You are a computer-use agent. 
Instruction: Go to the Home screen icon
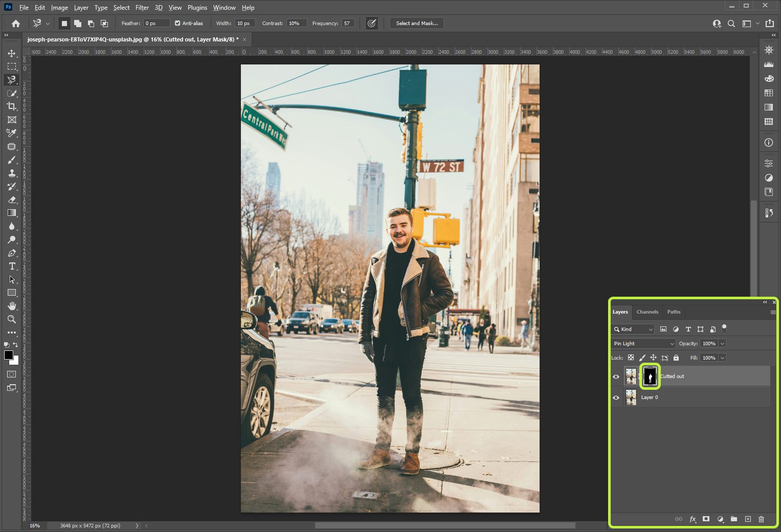click(x=16, y=24)
